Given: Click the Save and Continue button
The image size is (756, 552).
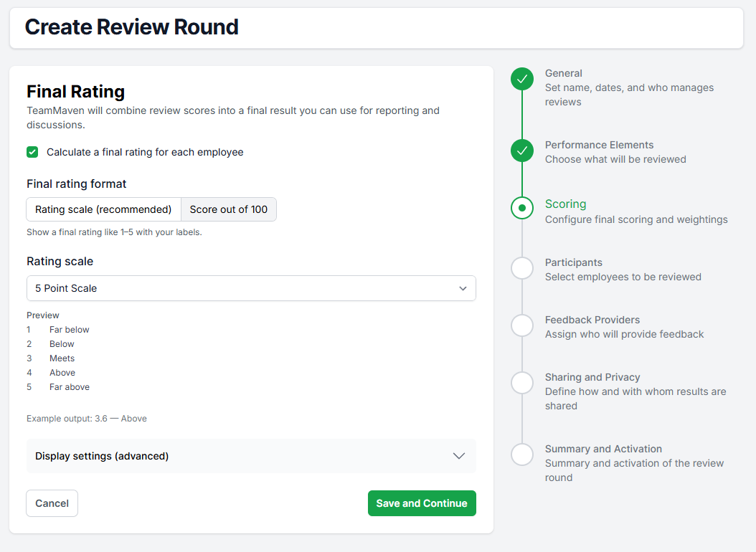Looking at the screenshot, I should coord(422,503).
